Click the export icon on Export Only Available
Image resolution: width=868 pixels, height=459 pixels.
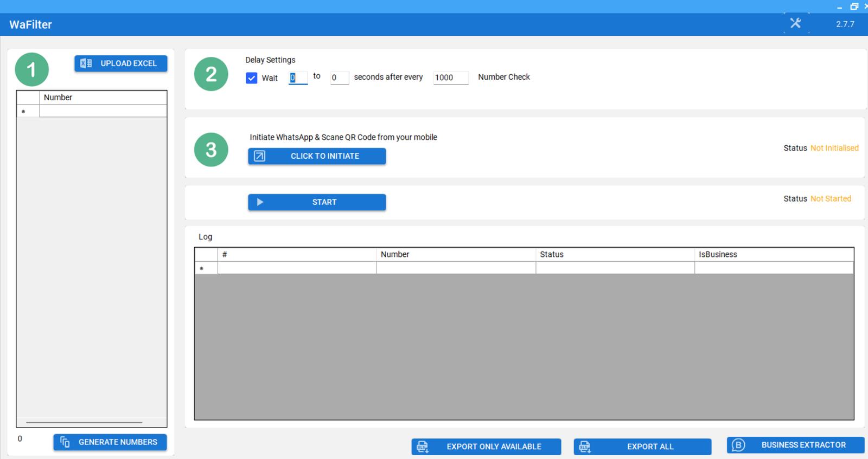(x=423, y=447)
